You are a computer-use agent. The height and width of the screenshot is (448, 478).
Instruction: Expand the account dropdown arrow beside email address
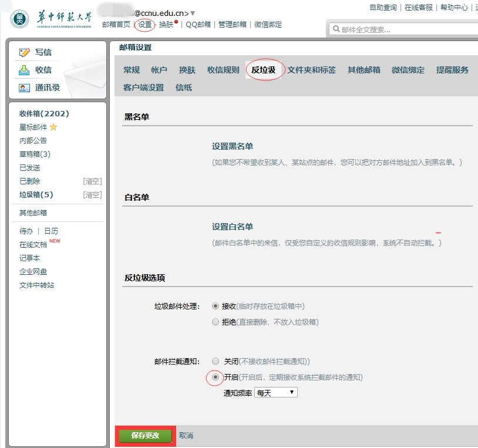coord(193,13)
